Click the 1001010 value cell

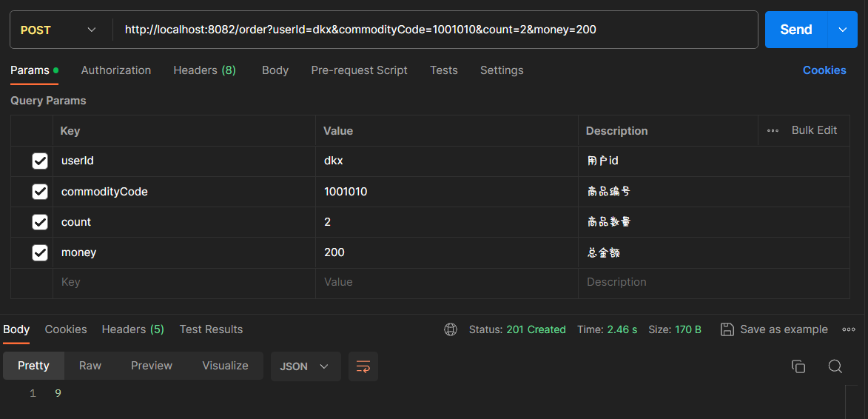[447, 192]
